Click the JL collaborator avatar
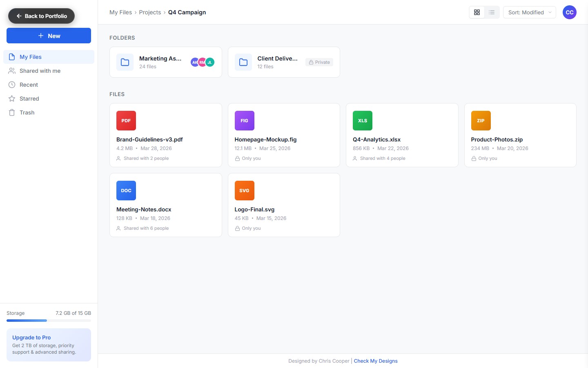588x368 pixels. (x=210, y=62)
